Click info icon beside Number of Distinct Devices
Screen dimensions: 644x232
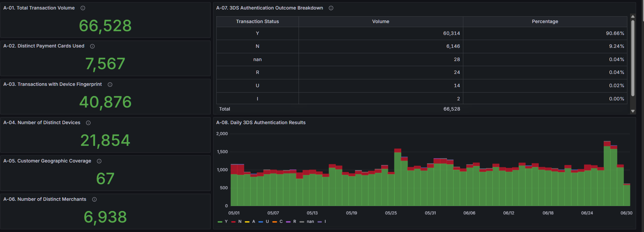[x=88, y=123]
